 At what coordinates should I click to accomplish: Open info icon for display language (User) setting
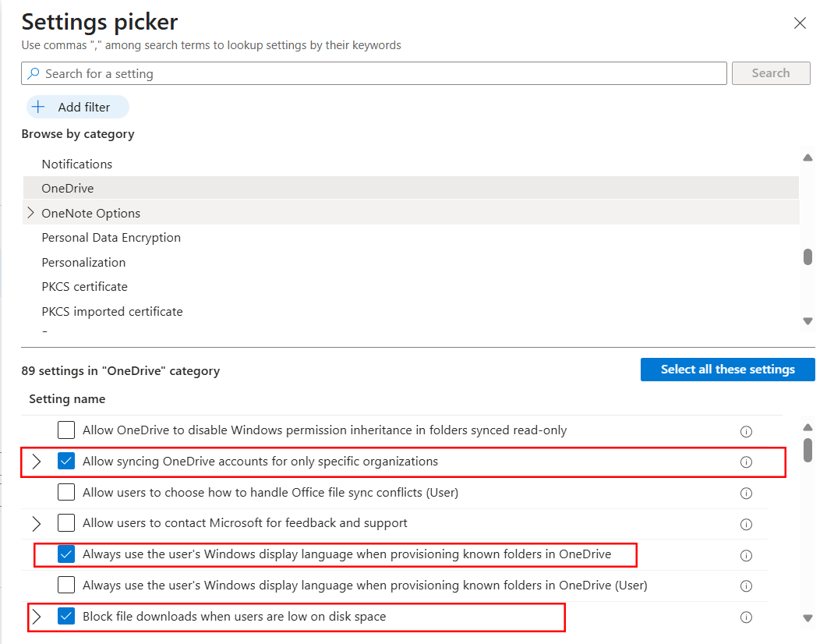click(746, 586)
